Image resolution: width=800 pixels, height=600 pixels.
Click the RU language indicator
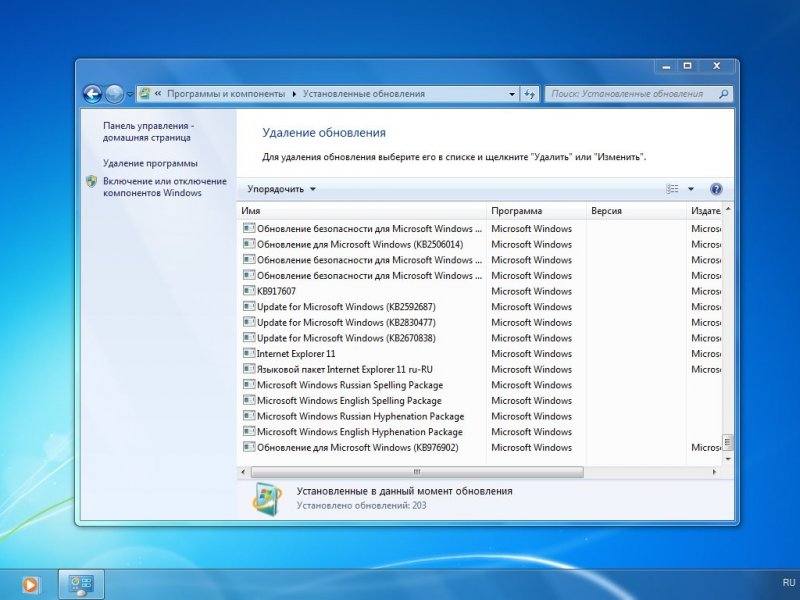[789, 583]
